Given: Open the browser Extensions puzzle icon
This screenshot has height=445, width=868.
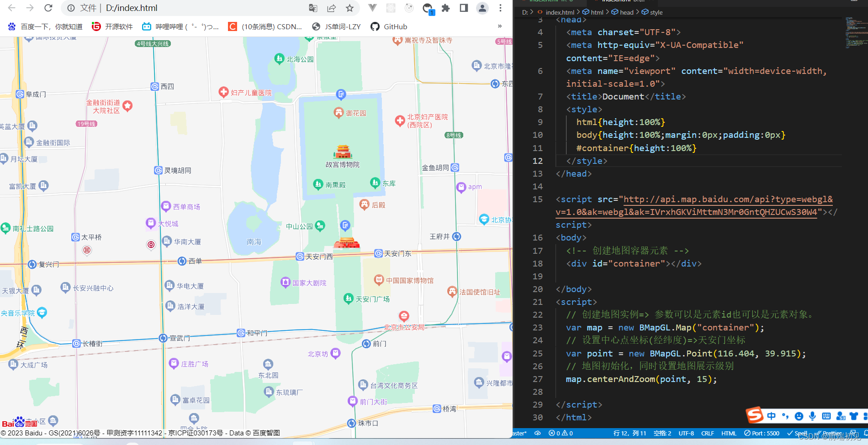Looking at the screenshot, I should pyautogui.click(x=446, y=8).
